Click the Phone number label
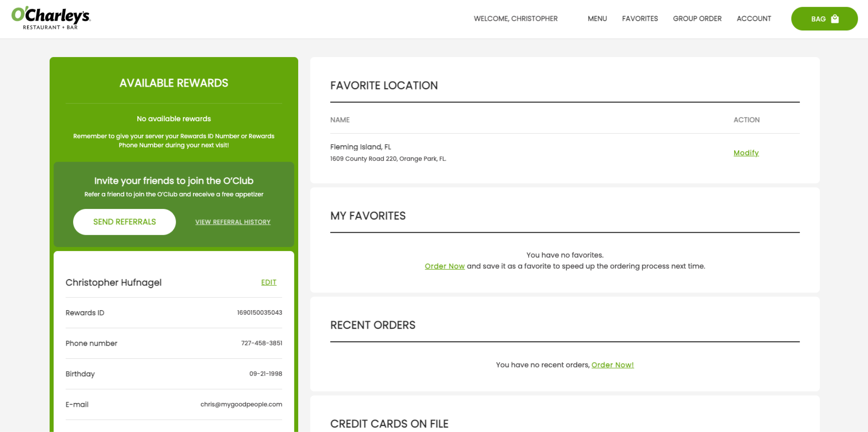The image size is (868, 432). [91, 343]
